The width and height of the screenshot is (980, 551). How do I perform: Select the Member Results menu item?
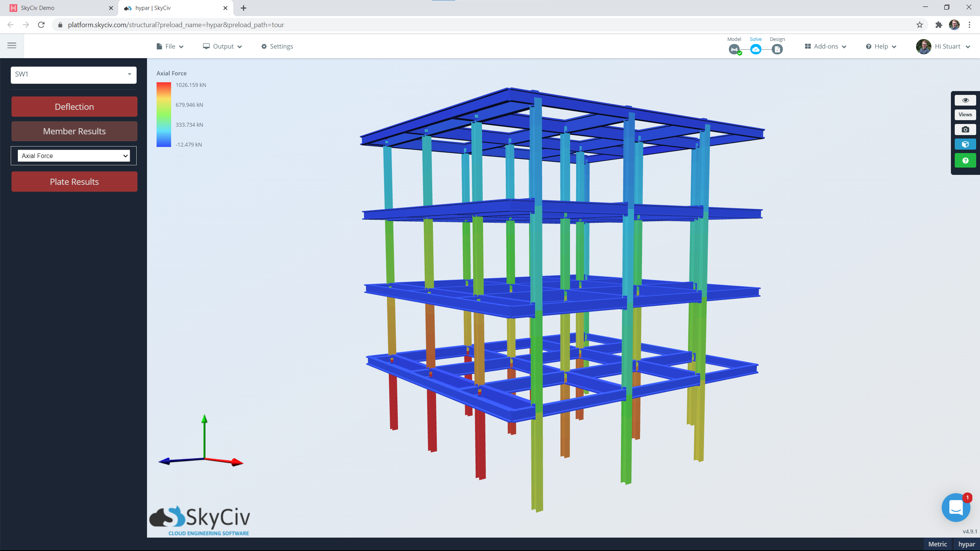(74, 131)
